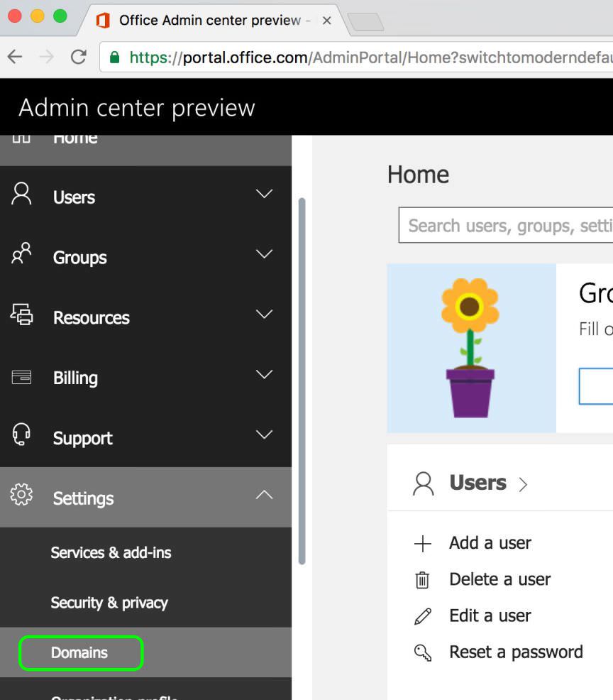Expand the Groups menu chevron

coord(264,254)
